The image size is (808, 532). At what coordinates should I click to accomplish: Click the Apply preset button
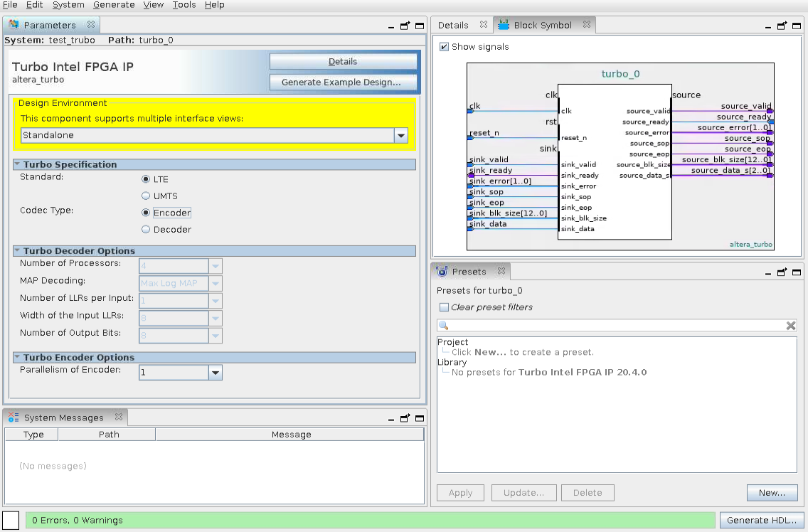(x=461, y=493)
